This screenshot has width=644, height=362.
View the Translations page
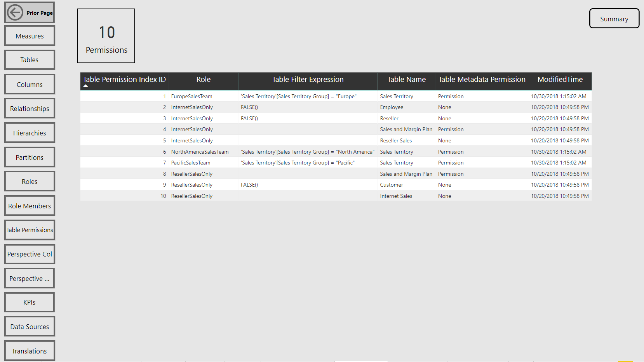30,351
